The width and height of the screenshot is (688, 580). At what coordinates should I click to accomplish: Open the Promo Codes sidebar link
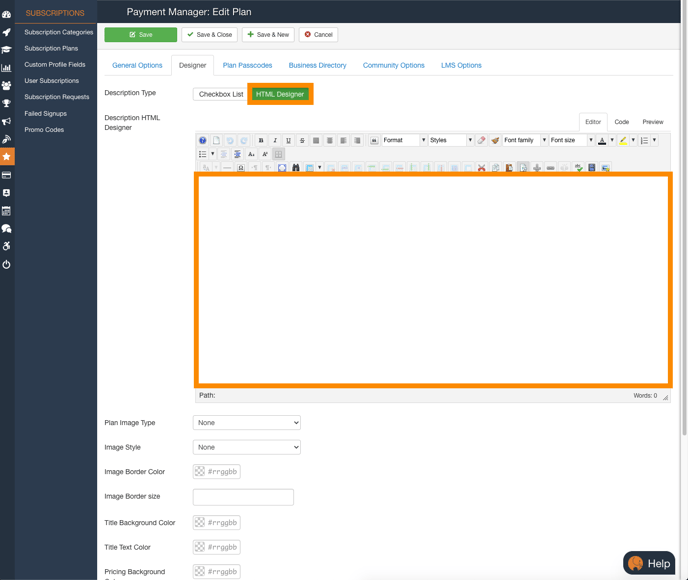tap(44, 130)
